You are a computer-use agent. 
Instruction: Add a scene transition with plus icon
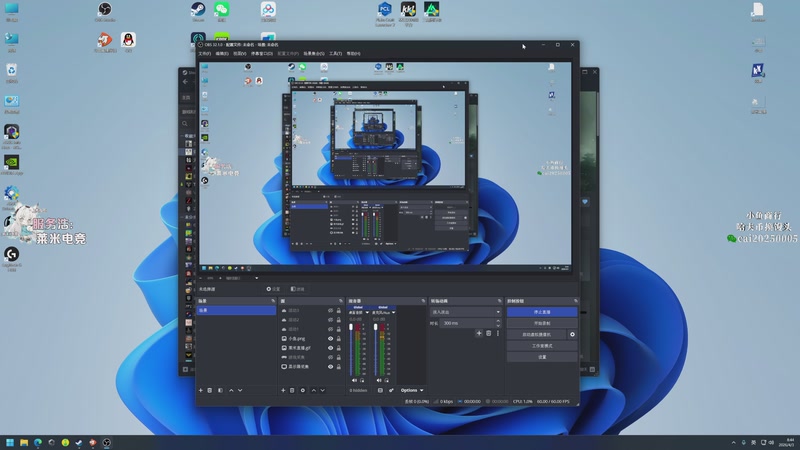478,333
